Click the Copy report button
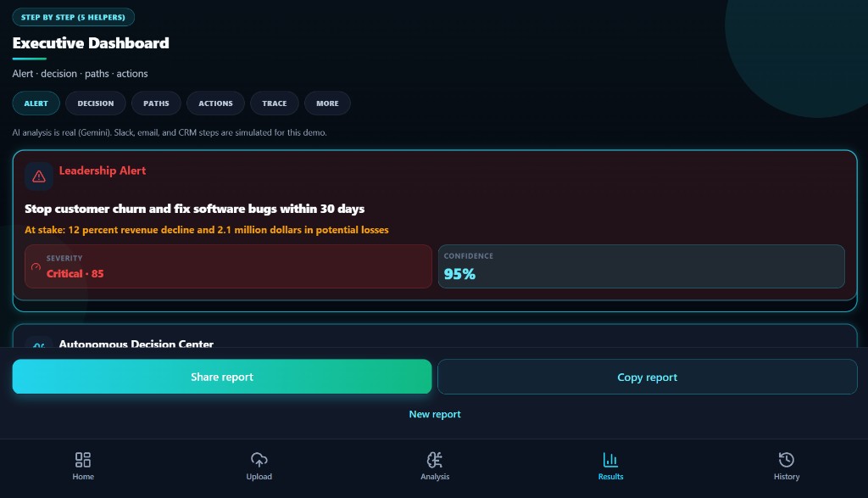Viewport: 868px width, 498px height. click(647, 377)
